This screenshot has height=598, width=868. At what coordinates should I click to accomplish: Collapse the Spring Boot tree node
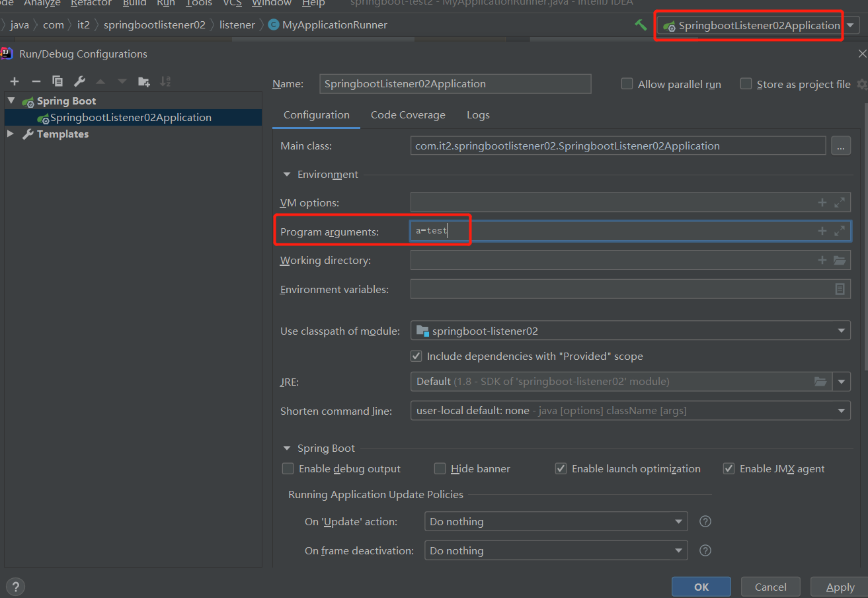pos(11,101)
